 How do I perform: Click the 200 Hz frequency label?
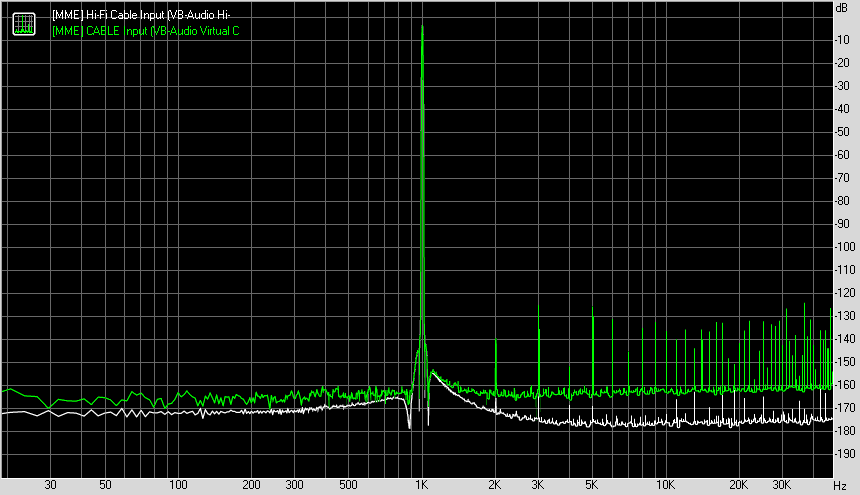pos(252,485)
